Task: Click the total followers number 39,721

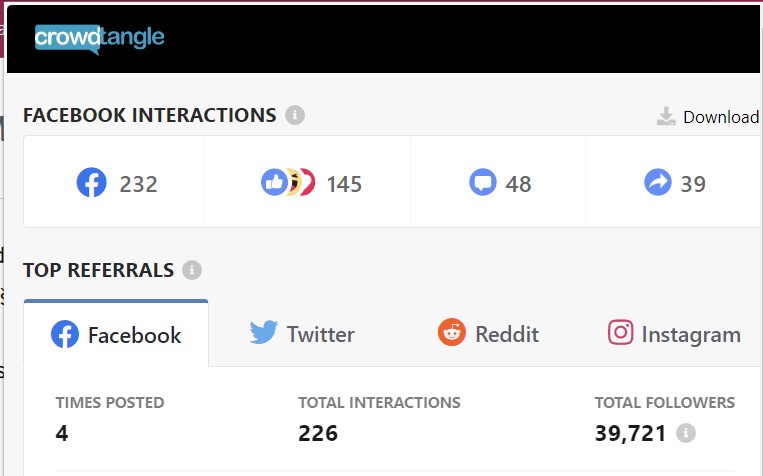Action: 631,433
